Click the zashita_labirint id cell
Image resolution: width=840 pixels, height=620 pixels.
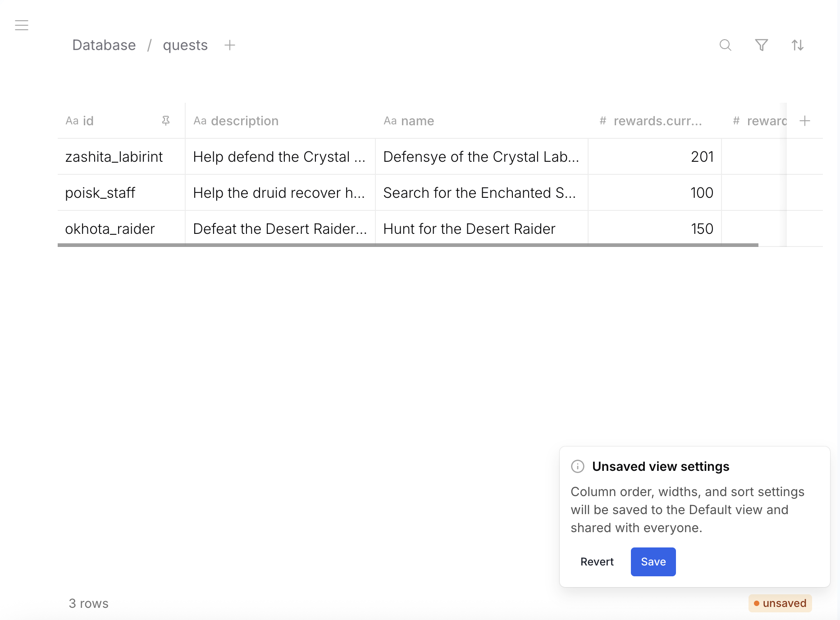[114, 156]
